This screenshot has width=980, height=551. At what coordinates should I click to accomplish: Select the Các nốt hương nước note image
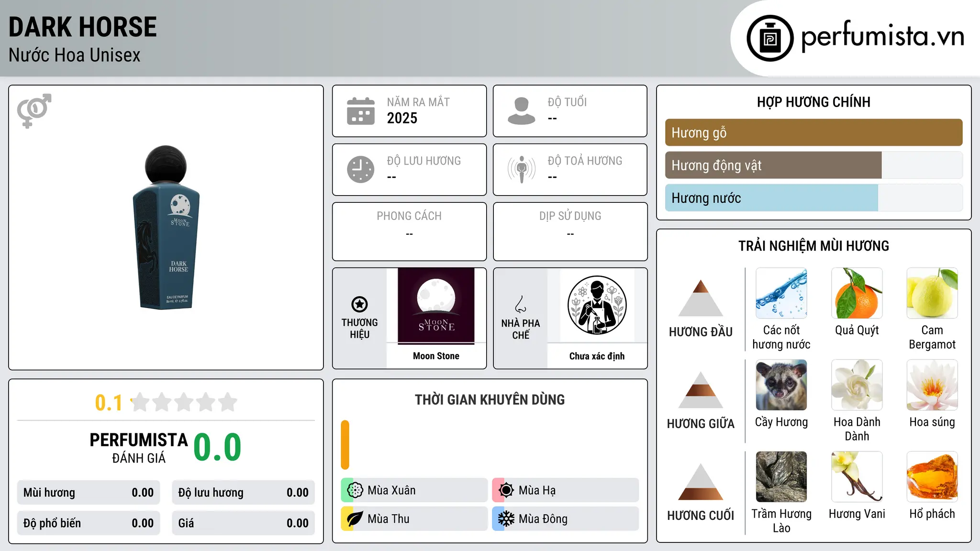pyautogui.click(x=781, y=293)
